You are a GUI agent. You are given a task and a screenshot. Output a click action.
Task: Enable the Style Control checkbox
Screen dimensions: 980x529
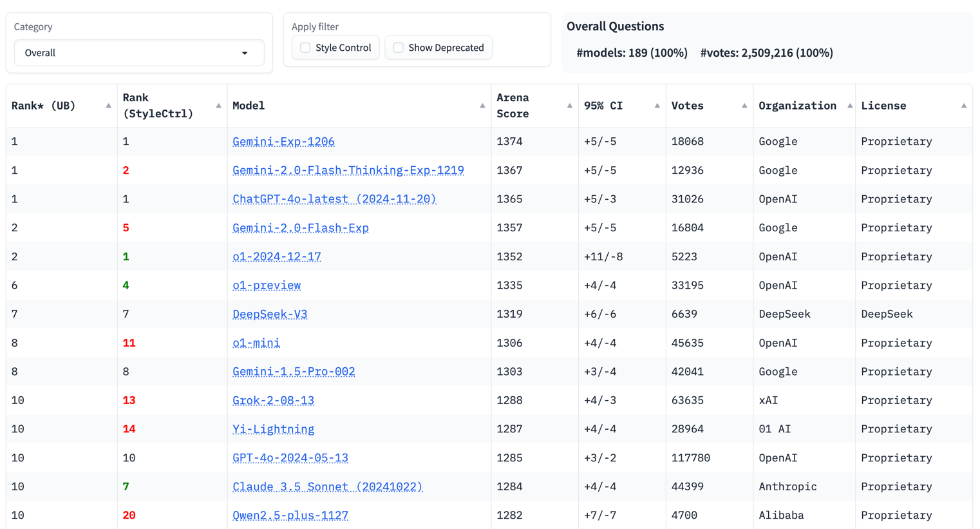point(305,48)
